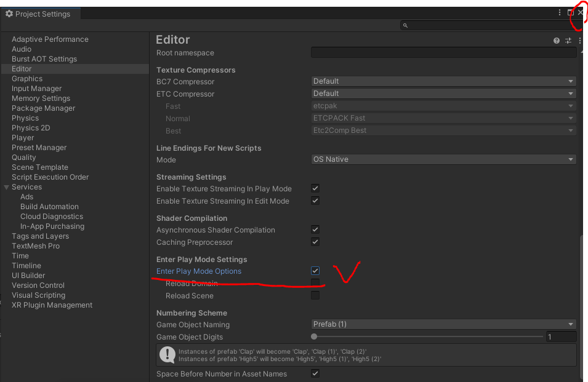Click the Root namespace text field
The width and height of the screenshot is (588, 382).
click(443, 53)
